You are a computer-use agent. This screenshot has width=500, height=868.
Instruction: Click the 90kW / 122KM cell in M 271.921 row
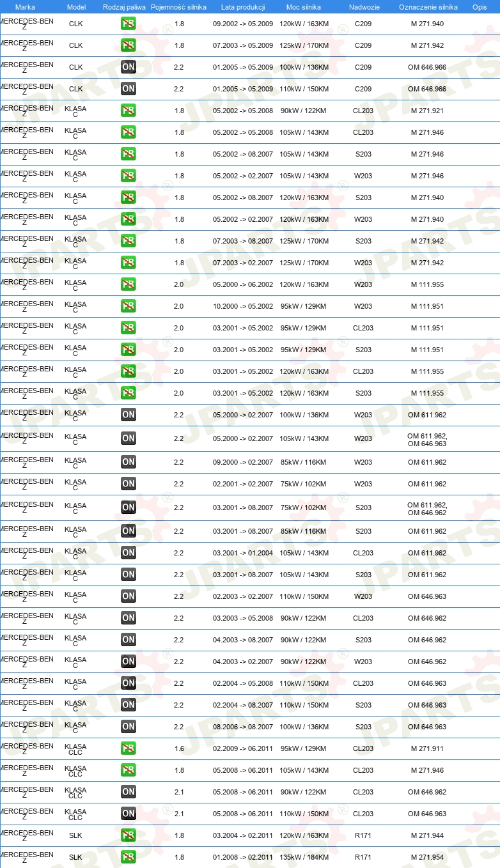tap(304, 111)
